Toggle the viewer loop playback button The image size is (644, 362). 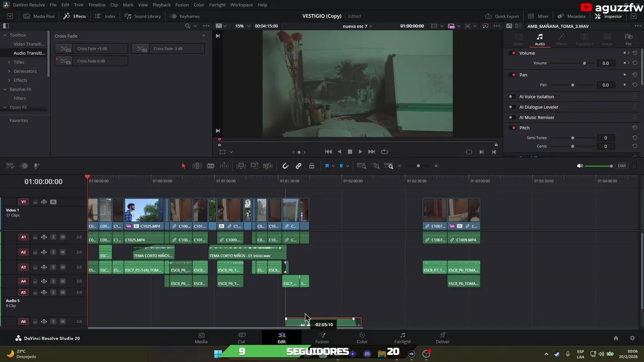pos(385,151)
